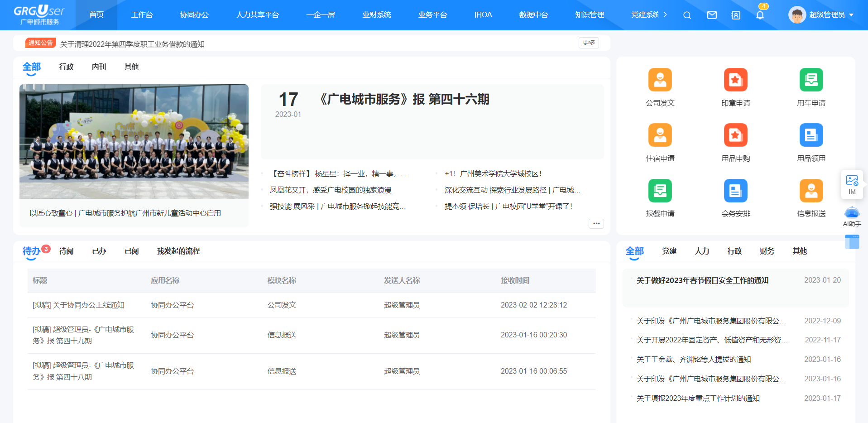The height and width of the screenshot is (423, 868).
Task: Switch announcements to 党建 tab
Action: (x=669, y=251)
